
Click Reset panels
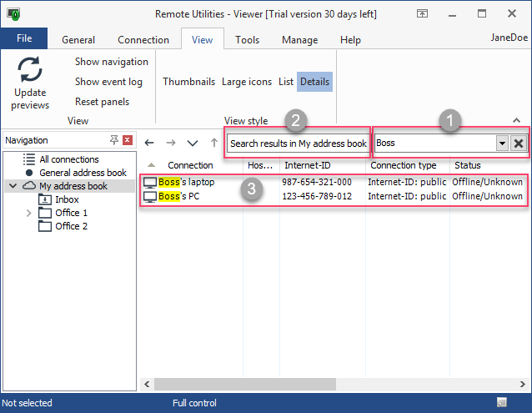pyautogui.click(x=103, y=102)
